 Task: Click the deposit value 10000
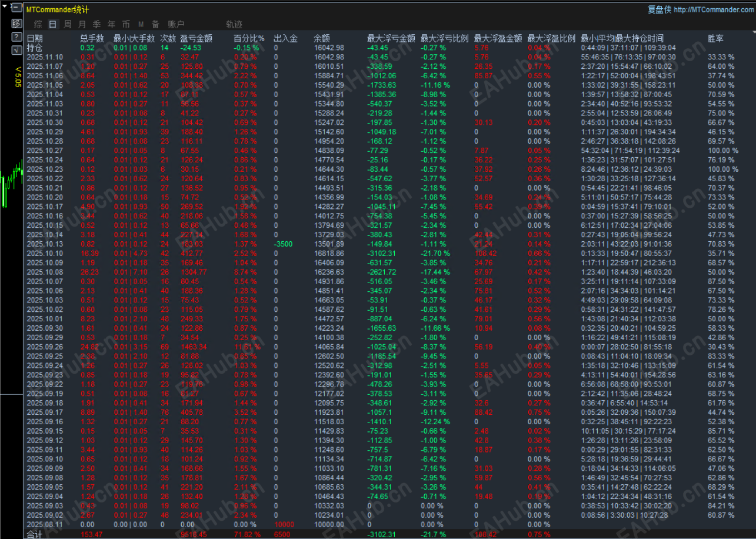[284, 525]
